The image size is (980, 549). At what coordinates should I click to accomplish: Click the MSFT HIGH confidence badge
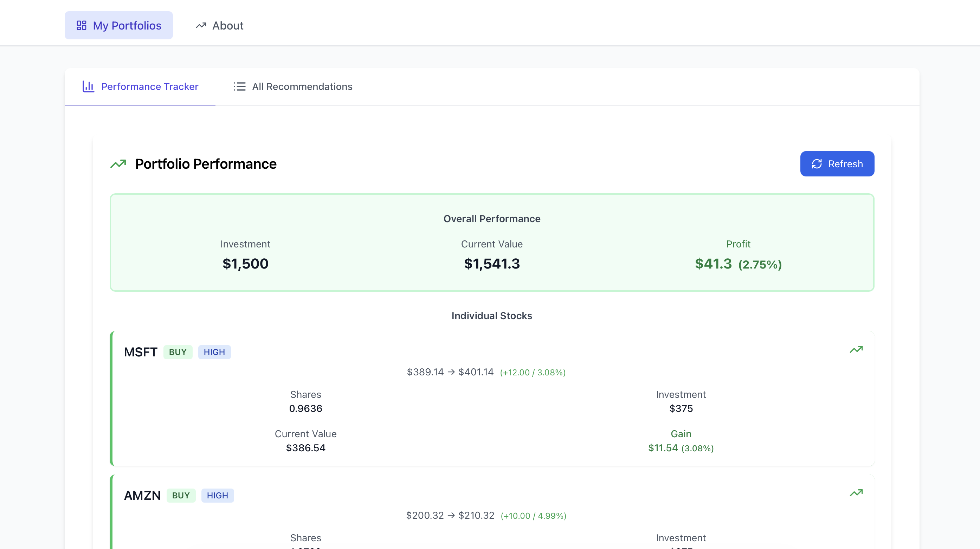[x=214, y=352]
